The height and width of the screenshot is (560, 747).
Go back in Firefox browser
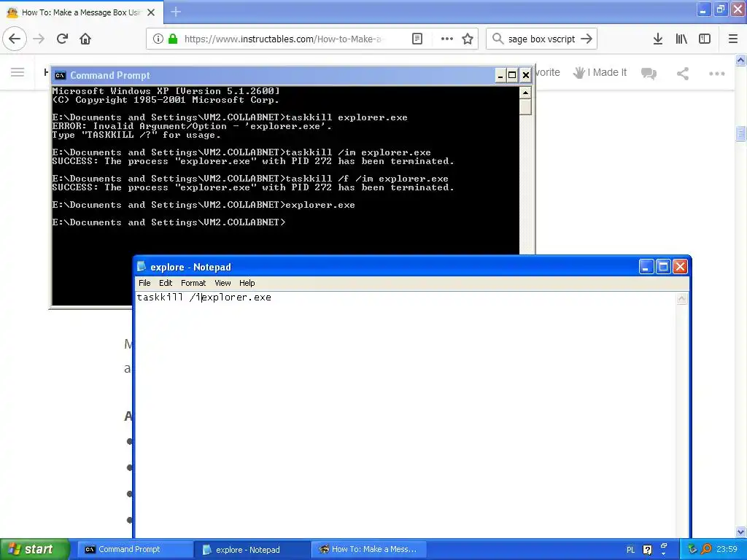(x=15, y=39)
